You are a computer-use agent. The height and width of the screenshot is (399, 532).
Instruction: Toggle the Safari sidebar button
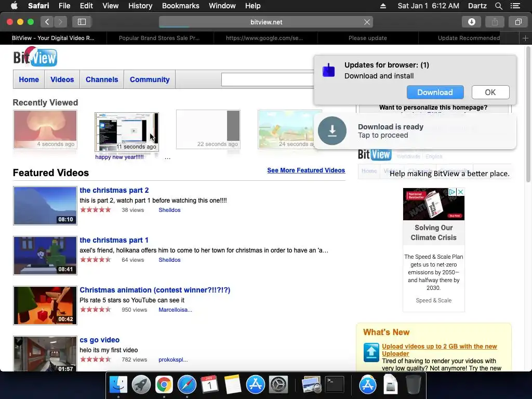[x=82, y=22]
